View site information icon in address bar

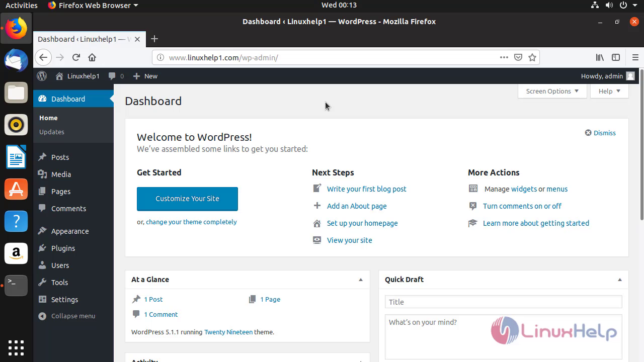tap(160, 57)
